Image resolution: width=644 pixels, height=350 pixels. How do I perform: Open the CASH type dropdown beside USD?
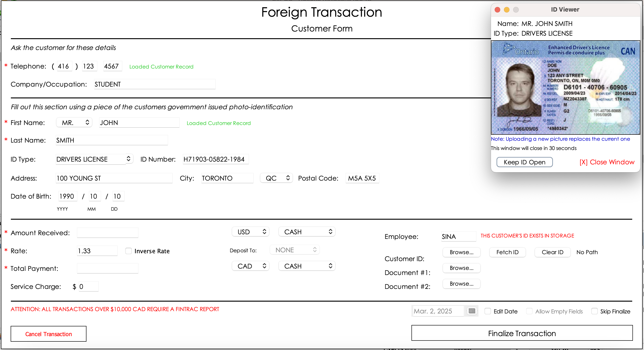click(x=307, y=232)
